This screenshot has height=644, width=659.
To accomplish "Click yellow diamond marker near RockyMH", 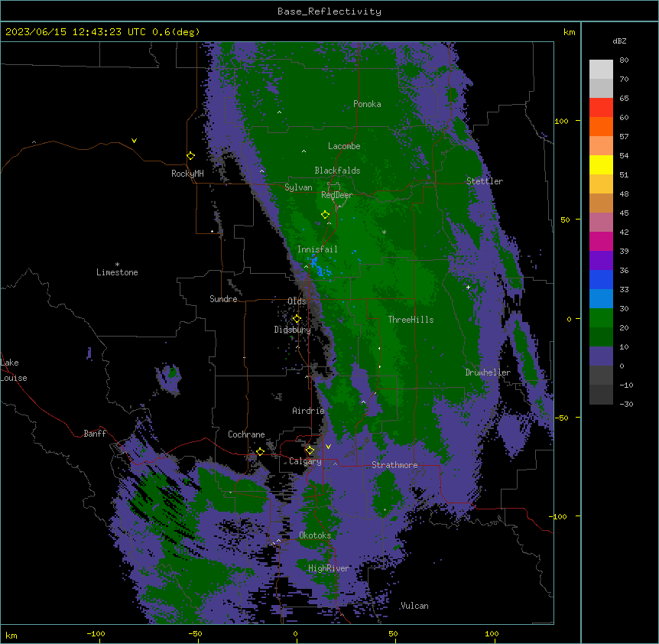I will point(190,155).
